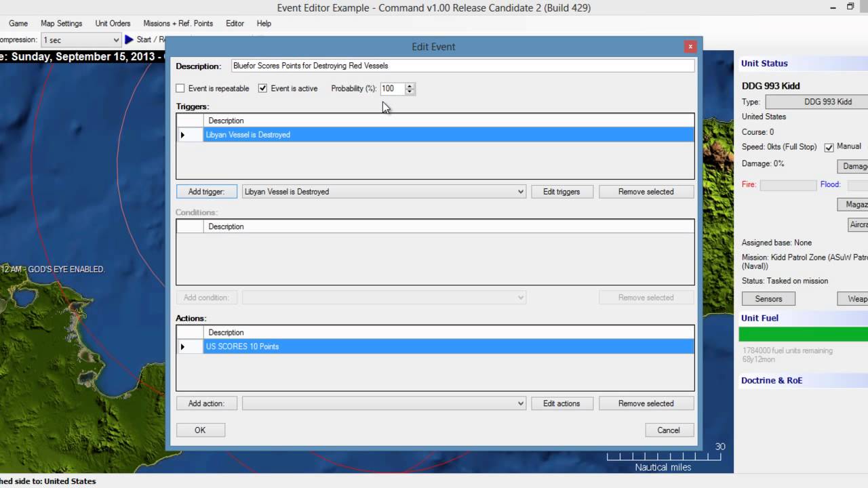Click the Edit triggers button
This screenshot has width=868, height=488.
click(561, 192)
